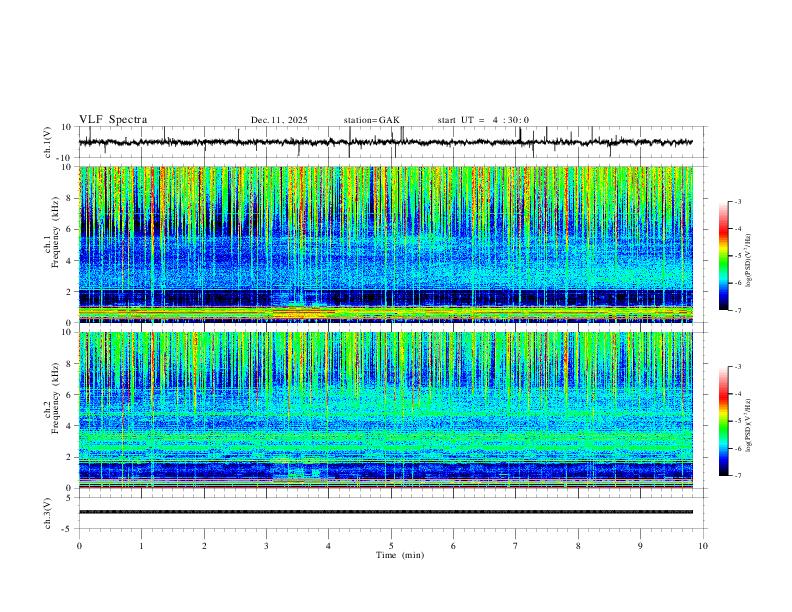Click the "-3" label on ch.1 color bar

[737, 202]
